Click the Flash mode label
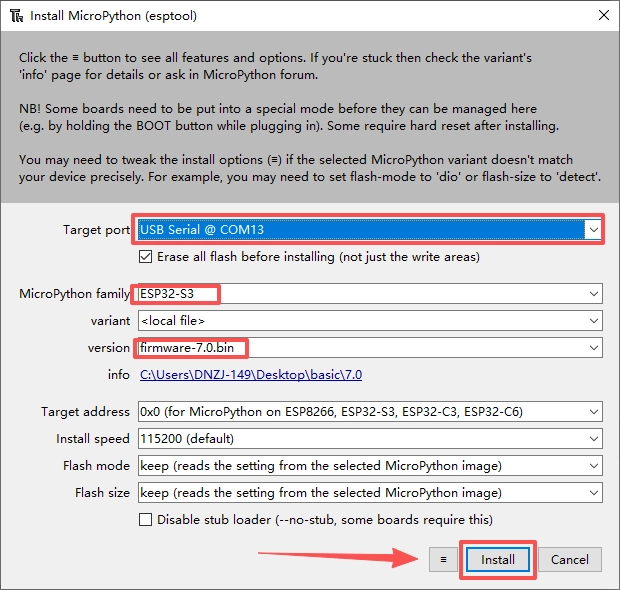This screenshot has width=620, height=590. 96,466
